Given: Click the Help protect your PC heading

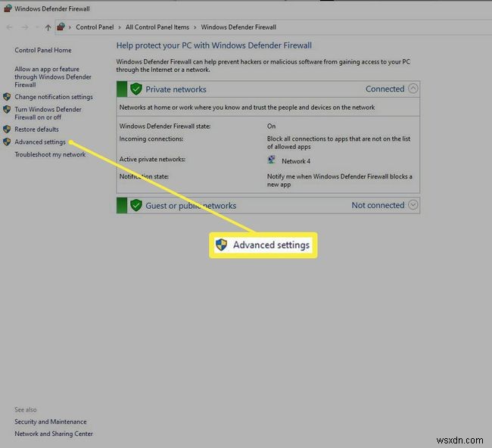Looking at the screenshot, I should click(x=214, y=46).
